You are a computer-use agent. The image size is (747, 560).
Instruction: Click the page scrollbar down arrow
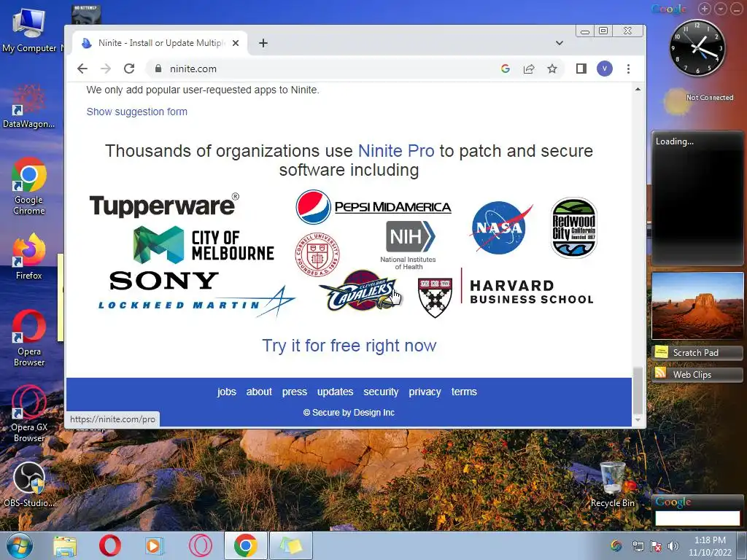click(638, 420)
